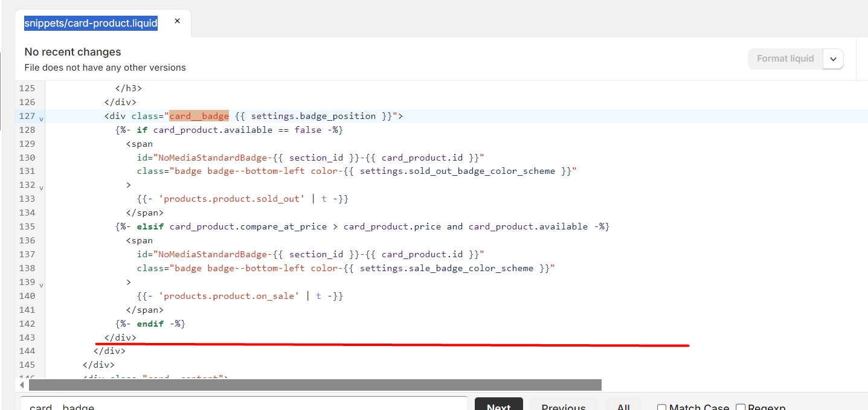The height and width of the screenshot is (410, 868).
Task: Click the No recent changes heading
Action: (72, 52)
